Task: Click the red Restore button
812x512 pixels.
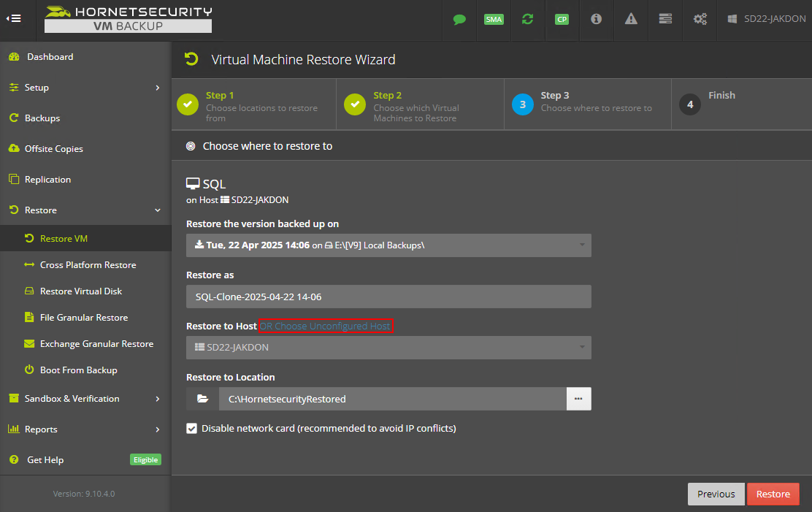Action: (x=773, y=494)
